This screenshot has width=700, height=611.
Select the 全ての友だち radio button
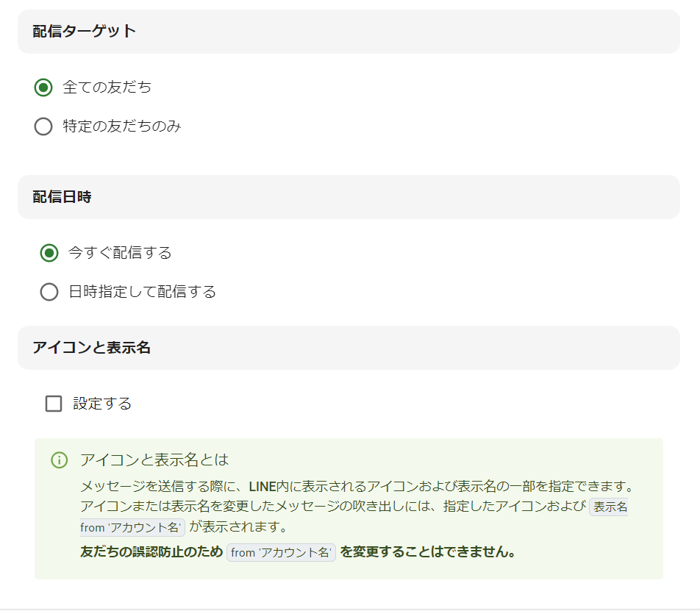[x=43, y=87]
